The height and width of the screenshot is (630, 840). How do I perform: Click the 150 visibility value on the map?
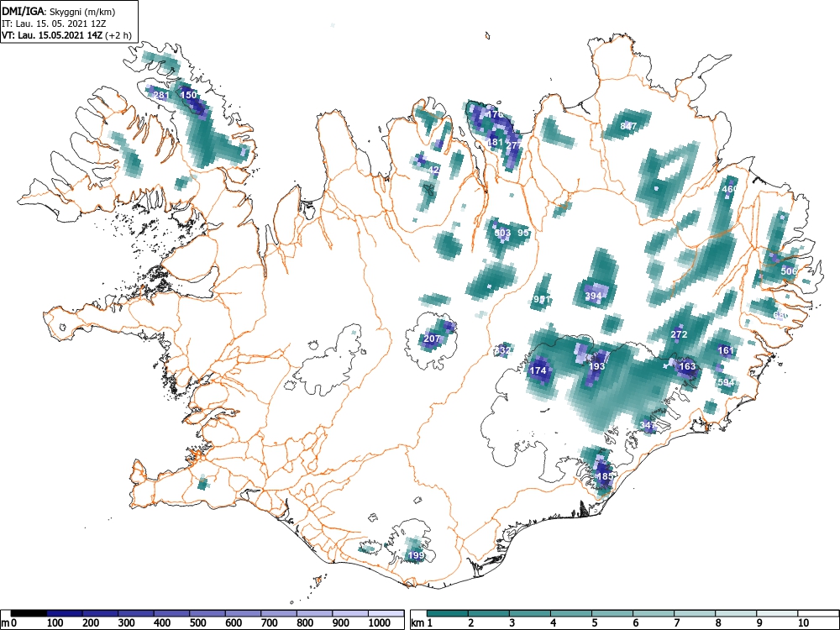188,95
